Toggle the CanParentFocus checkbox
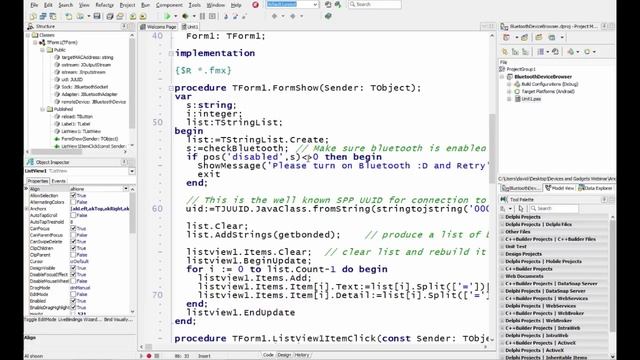 73,235
